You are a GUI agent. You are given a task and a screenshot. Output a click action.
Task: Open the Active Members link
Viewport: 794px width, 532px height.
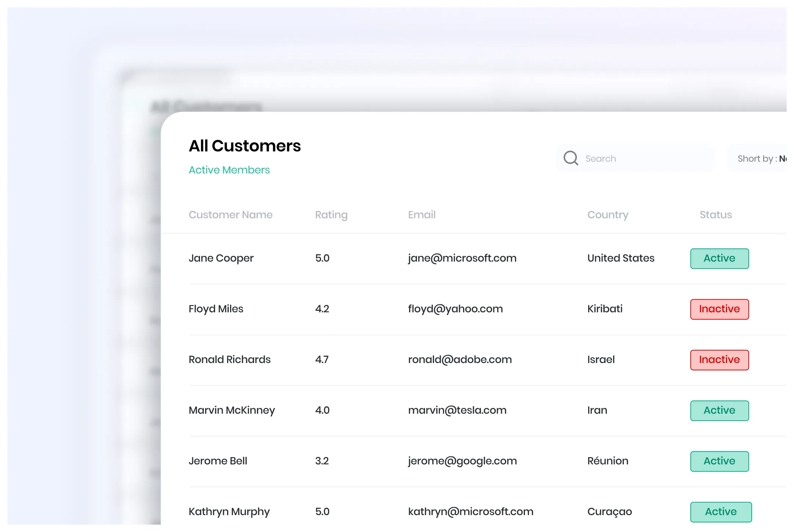[229, 170]
